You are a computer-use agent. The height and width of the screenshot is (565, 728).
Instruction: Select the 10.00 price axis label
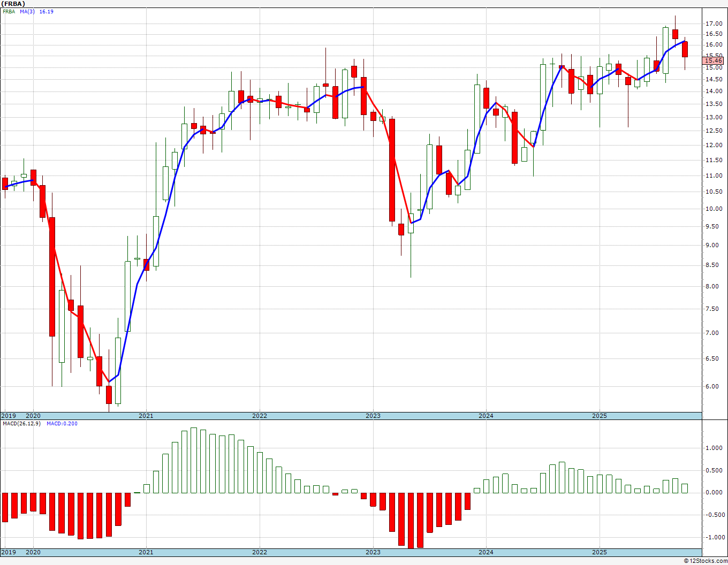[714, 209]
